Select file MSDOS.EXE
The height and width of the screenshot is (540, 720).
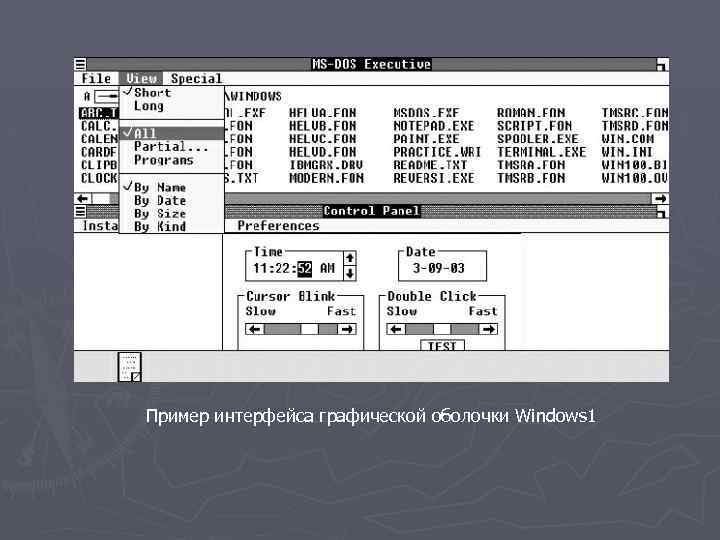(426, 113)
